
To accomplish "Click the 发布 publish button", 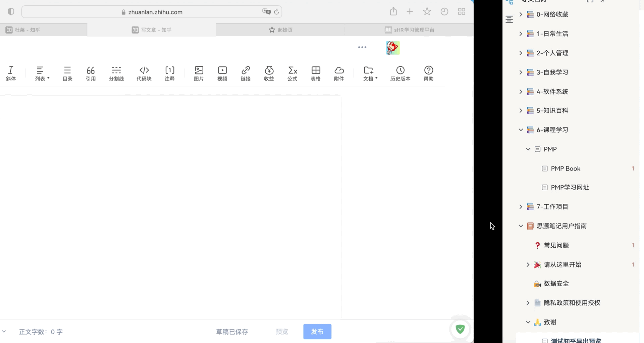I will 317,332.
